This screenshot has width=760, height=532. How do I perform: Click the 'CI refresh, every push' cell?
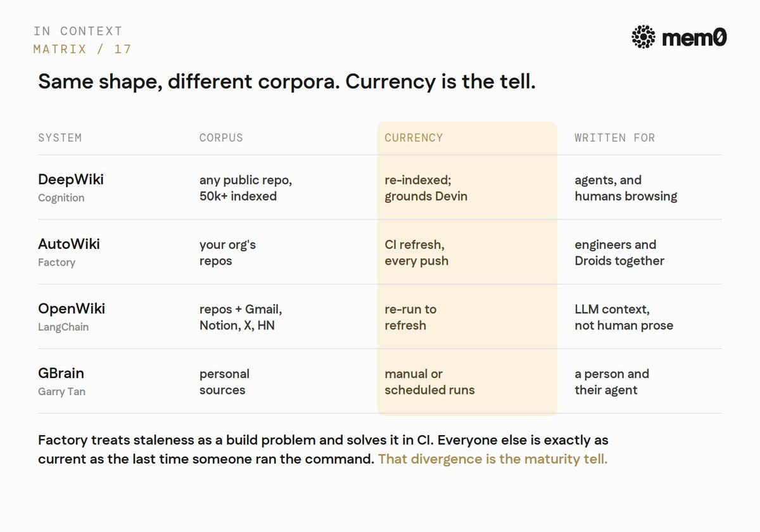[x=417, y=253]
